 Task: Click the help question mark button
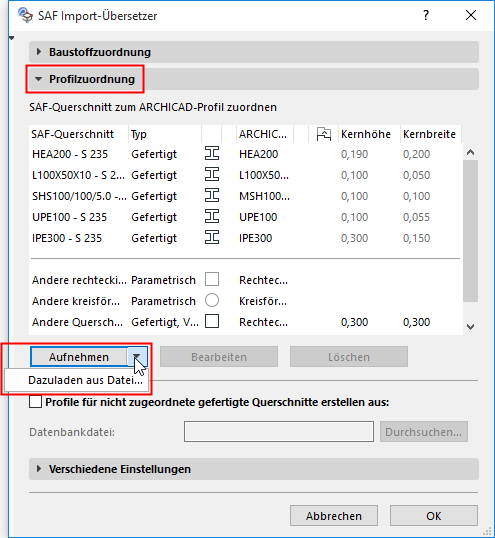click(426, 15)
